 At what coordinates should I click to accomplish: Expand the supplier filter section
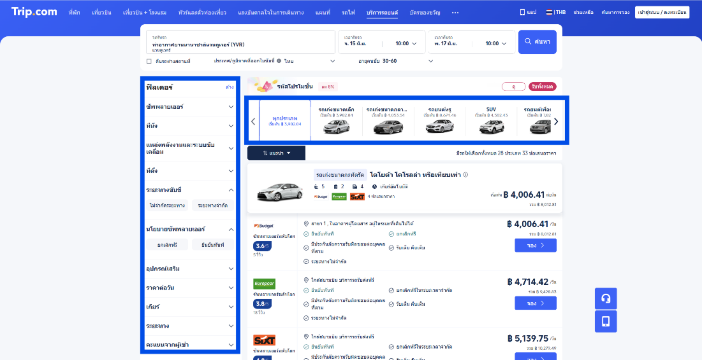[x=190, y=107]
